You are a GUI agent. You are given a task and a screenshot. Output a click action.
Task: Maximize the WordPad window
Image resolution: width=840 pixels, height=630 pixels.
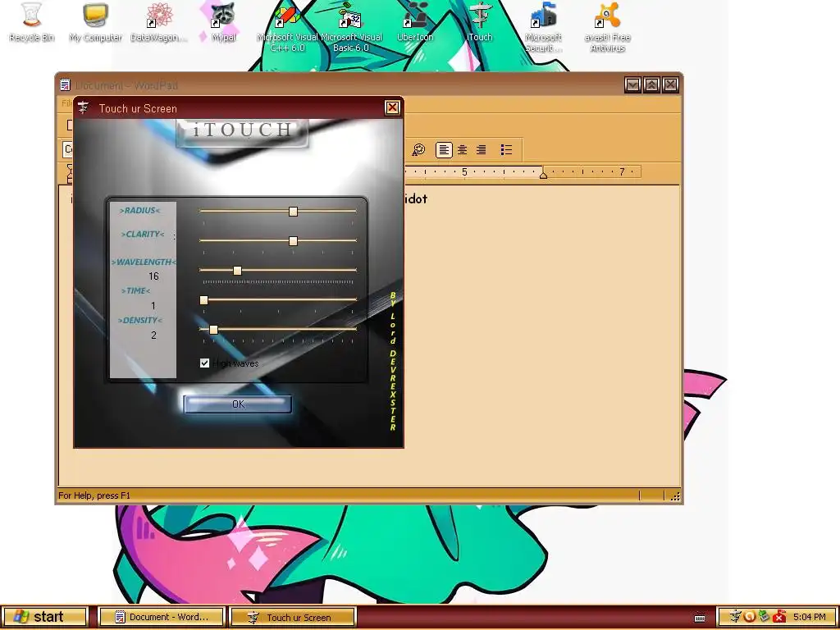651,84
